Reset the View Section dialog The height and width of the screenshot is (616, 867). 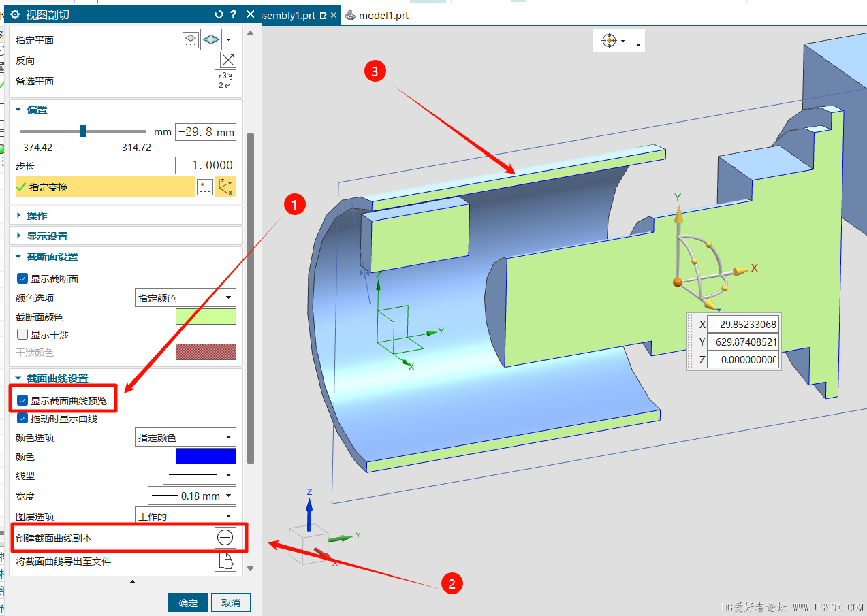point(219,14)
